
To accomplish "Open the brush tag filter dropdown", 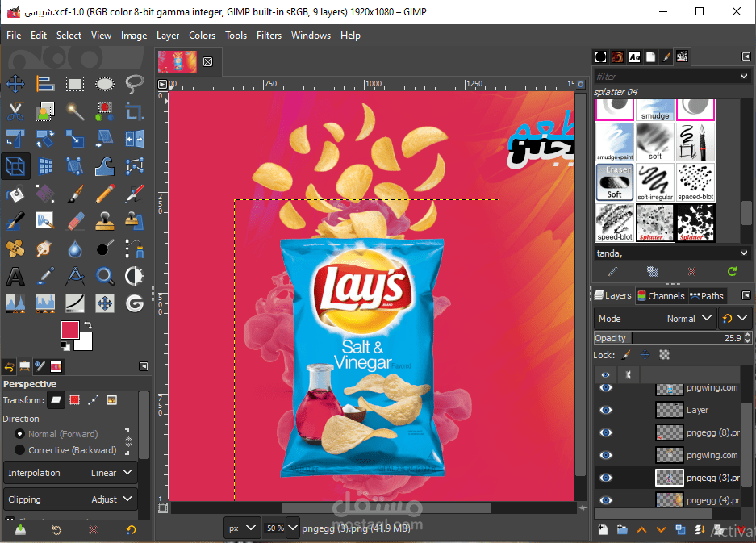I will [744, 76].
